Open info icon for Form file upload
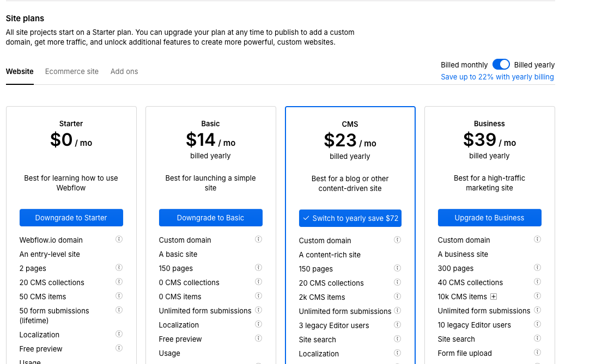This screenshot has height=364, width=602. pyautogui.click(x=537, y=353)
